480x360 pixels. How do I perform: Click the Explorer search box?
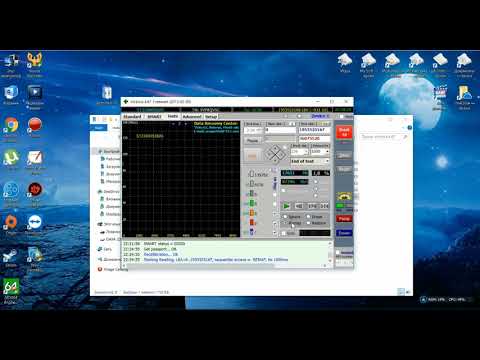tap(384, 137)
